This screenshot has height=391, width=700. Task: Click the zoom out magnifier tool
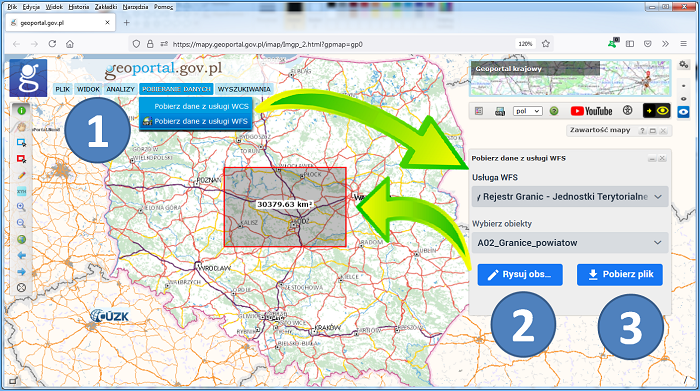pyautogui.click(x=21, y=223)
